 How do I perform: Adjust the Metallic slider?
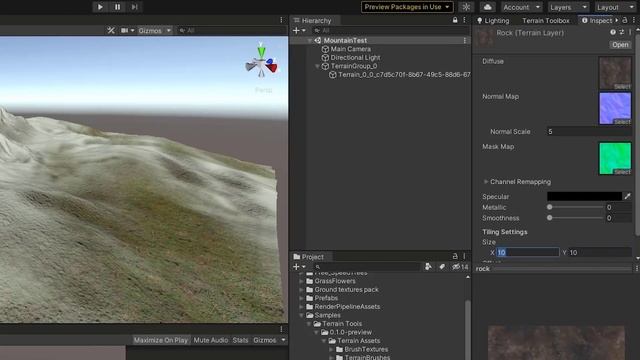575,207
